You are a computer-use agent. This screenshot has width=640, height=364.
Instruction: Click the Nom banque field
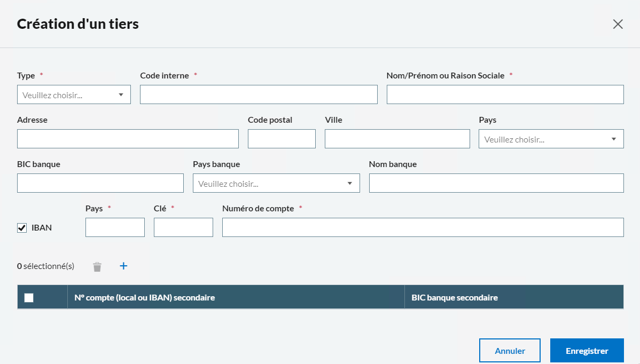496,184
